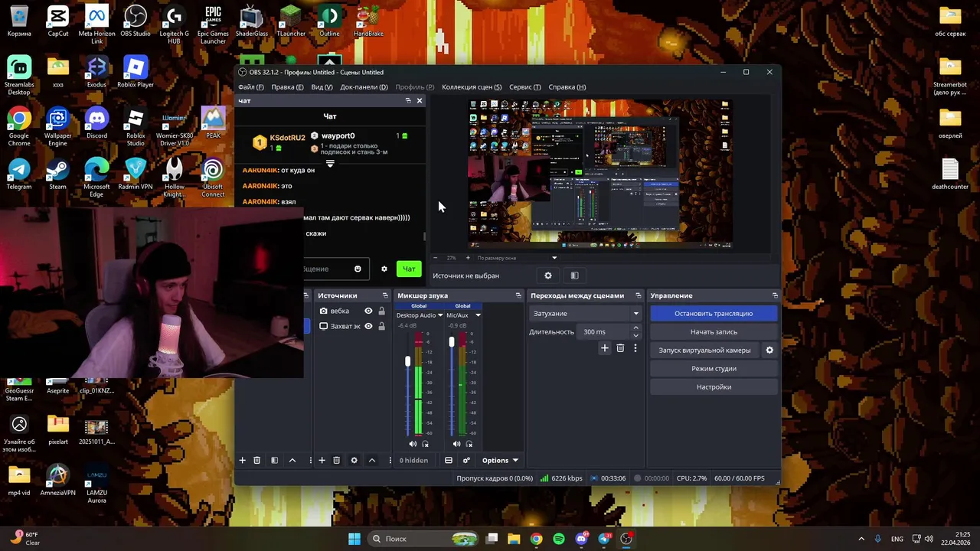Screen dimensions: 980x551
Task: Adjust Mic/Aux volume slider handle
Action: pyautogui.click(x=452, y=342)
